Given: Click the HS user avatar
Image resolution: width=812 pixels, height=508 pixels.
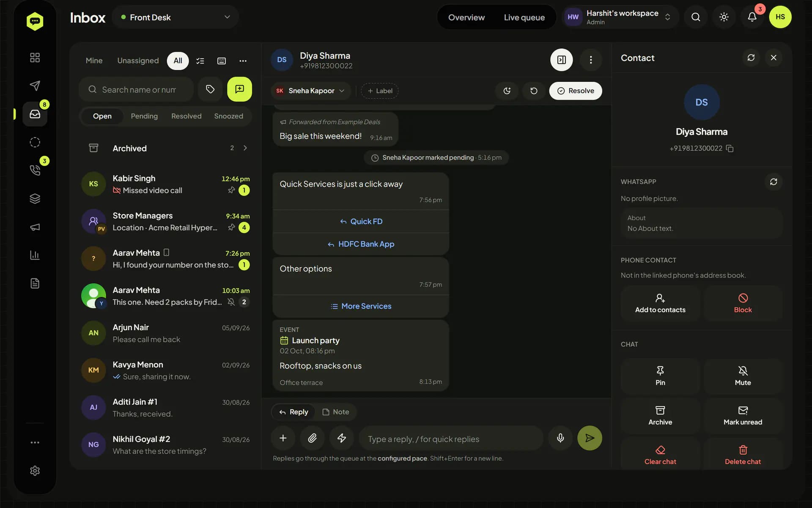Looking at the screenshot, I should point(780,17).
